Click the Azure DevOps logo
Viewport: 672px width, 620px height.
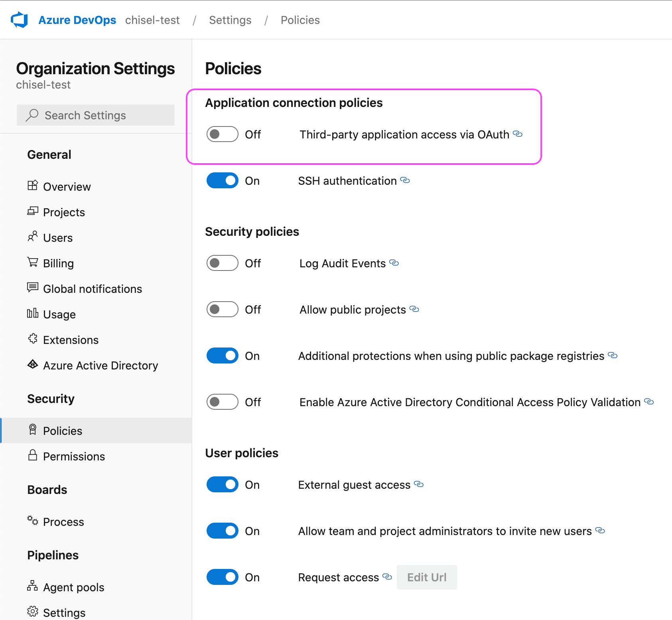[x=19, y=19]
